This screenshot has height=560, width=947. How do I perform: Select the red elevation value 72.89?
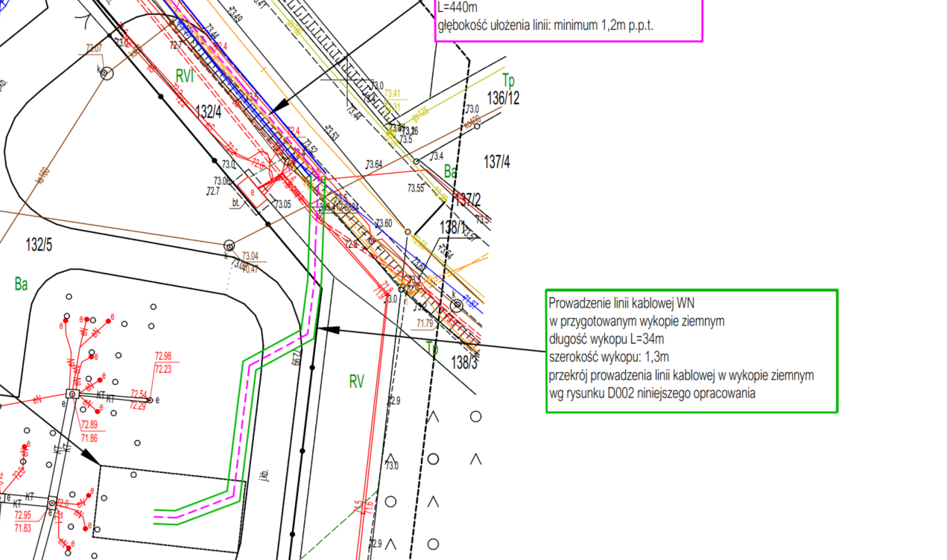point(89,424)
